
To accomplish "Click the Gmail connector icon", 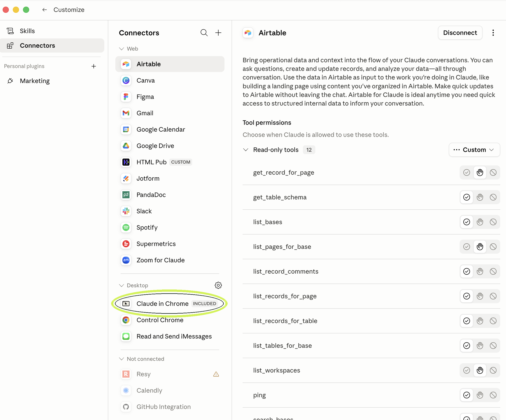I will pyautogui.click(x=126, y=113).
